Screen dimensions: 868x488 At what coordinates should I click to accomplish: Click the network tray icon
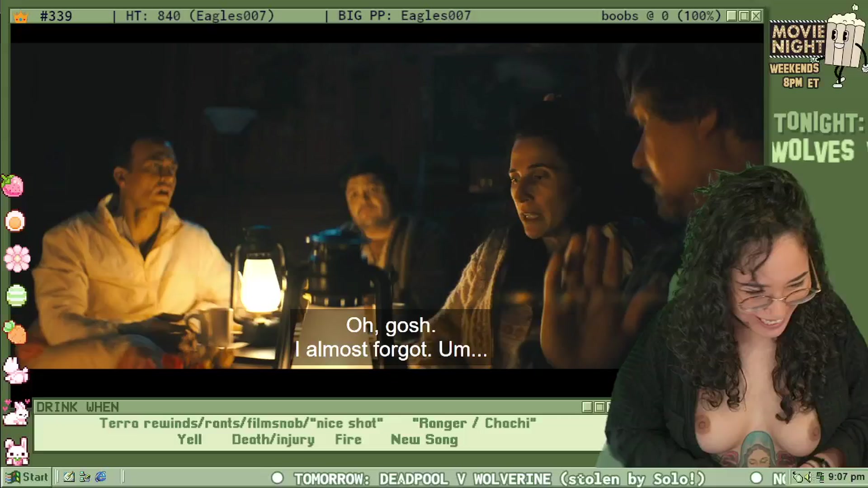coord(820,477)
